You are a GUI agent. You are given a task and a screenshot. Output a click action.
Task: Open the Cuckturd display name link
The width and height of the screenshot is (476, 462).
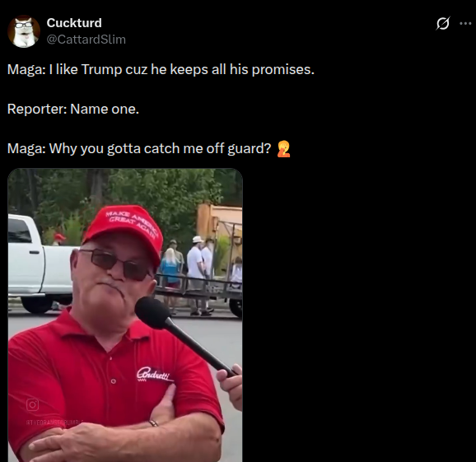tap(74, 23)
